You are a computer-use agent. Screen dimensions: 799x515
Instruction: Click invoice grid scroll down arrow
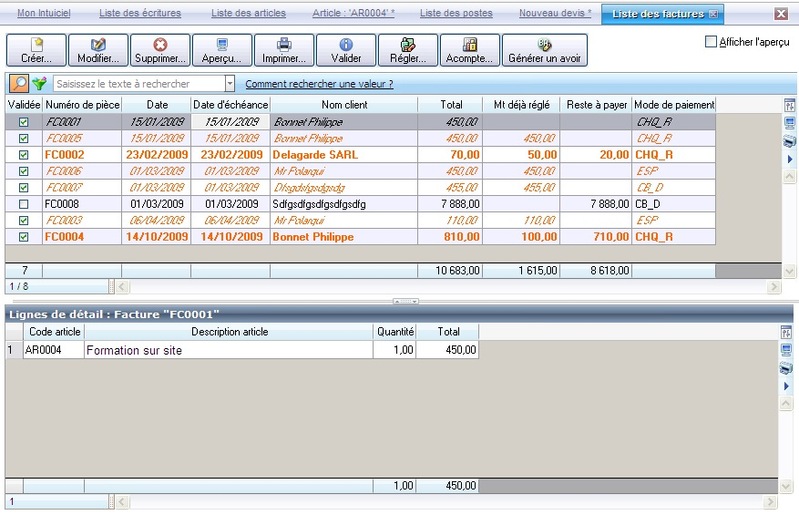click(789, 271)
